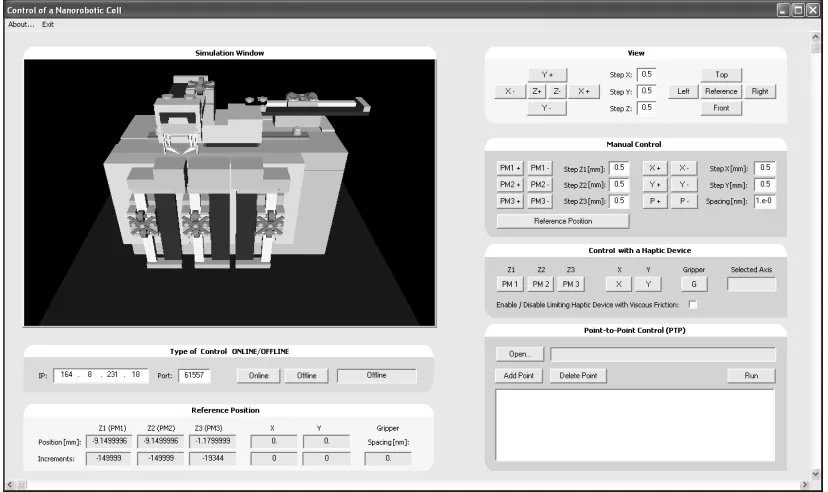Click the Z3 (PM3) increments value -19344
The width and height of the screenshot is (828, 492).
pos(213,458)
